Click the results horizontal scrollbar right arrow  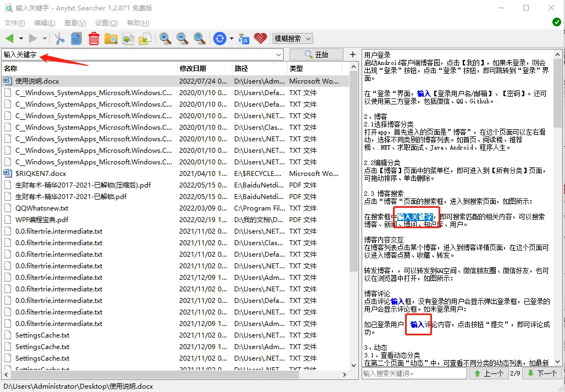(345, 374)
